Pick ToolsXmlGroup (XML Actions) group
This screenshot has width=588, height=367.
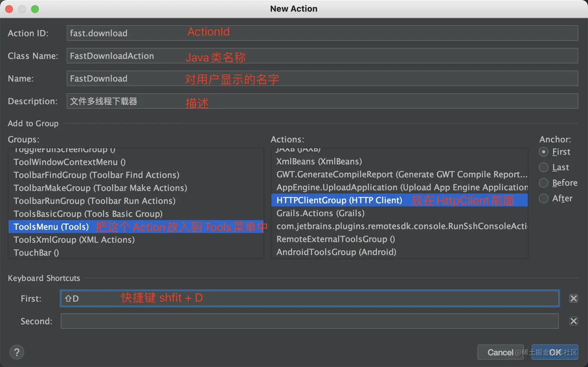click(x=74, y=240)
